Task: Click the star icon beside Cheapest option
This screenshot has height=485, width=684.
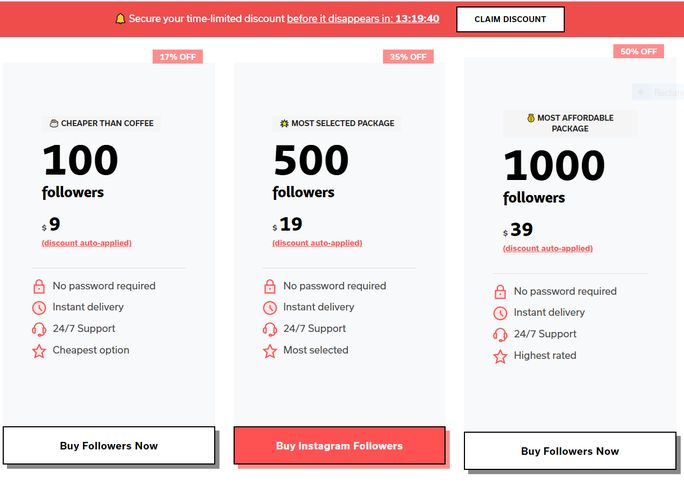Action: click(39, 351)
